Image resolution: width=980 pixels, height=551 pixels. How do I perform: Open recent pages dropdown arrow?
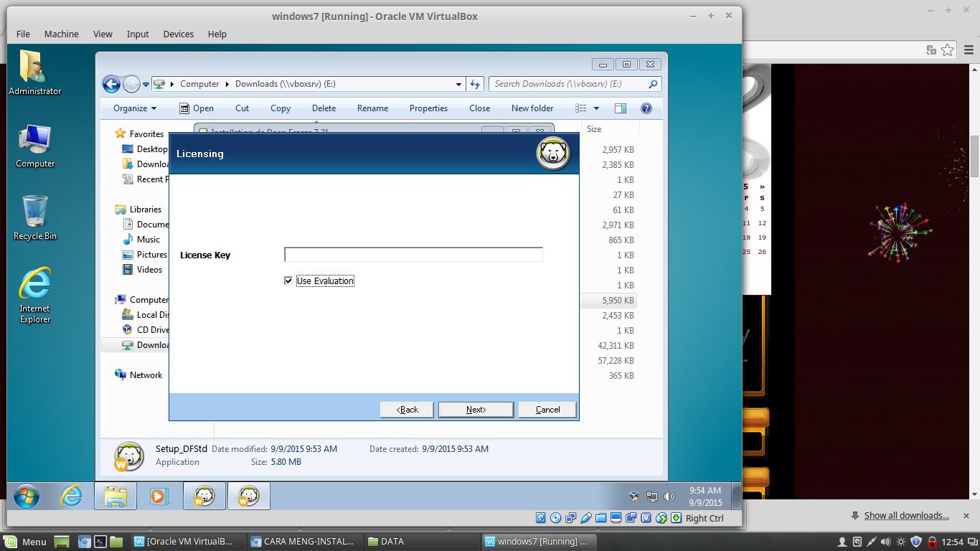pos(146,85)
